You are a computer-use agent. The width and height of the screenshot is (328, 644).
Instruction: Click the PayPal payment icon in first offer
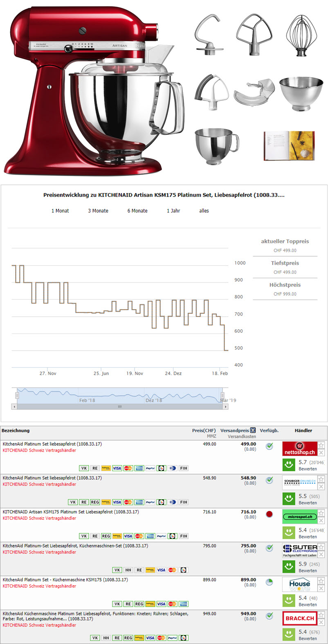[x=150, y=468]
